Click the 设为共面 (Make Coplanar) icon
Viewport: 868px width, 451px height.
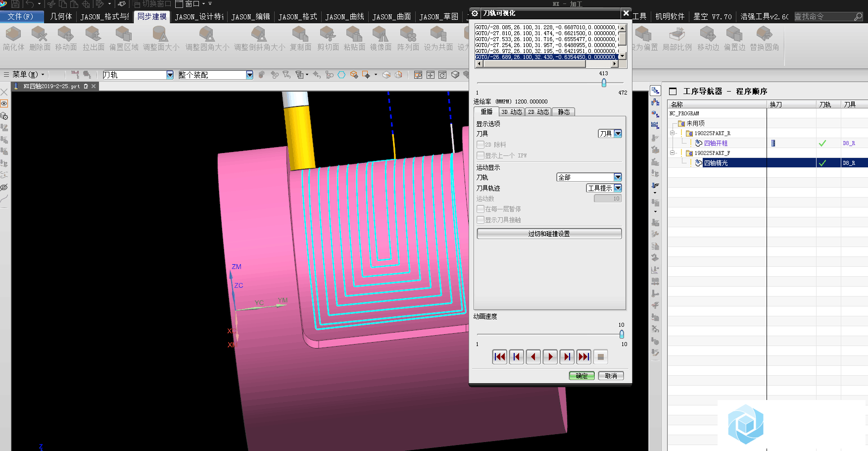click(438, 34)
